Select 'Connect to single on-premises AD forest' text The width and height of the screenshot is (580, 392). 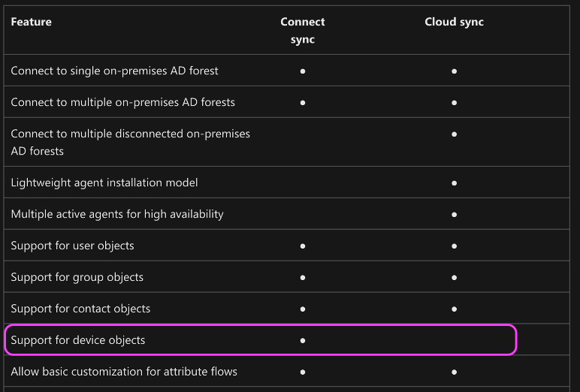click(x=114, y=71)
